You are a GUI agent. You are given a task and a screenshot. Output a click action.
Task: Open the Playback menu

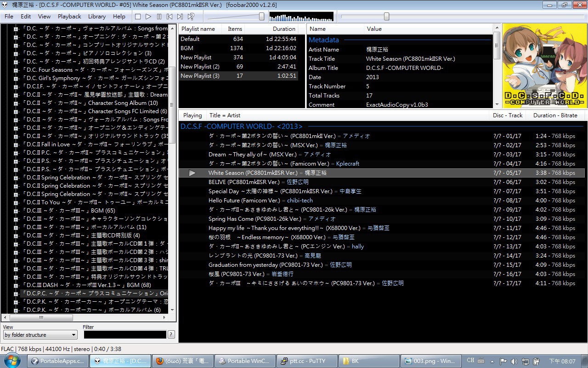pos(69,17)
